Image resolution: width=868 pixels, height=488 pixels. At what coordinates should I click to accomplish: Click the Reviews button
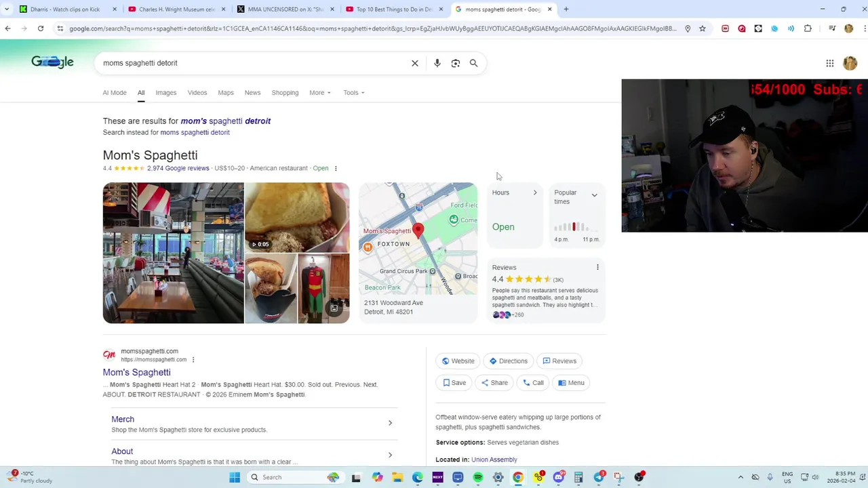coord(559,361)
